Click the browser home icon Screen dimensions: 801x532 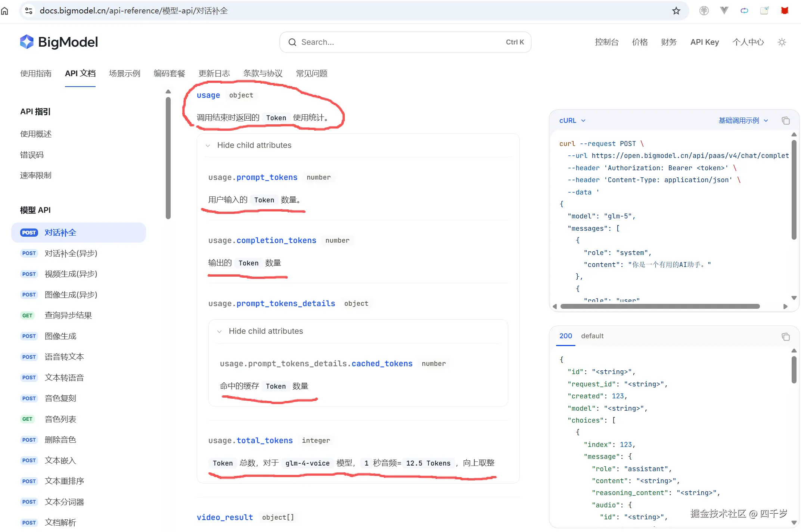(5, 11)
